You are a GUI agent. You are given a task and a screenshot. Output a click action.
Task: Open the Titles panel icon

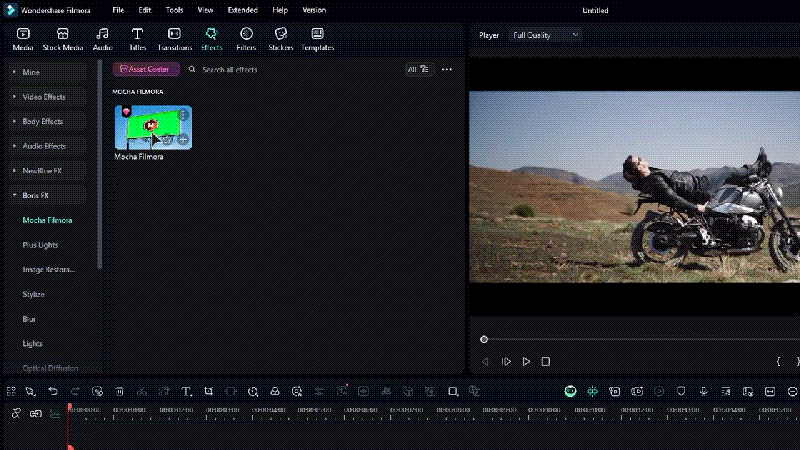(x=137, y=34)
